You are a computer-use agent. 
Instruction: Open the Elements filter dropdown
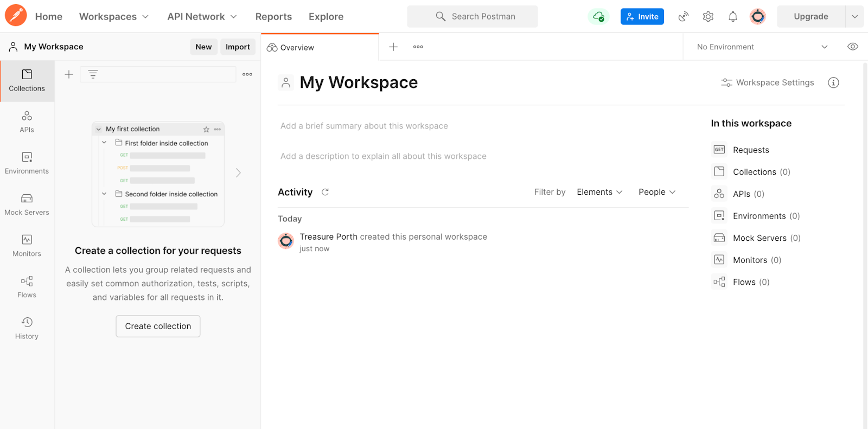point(599,192)
